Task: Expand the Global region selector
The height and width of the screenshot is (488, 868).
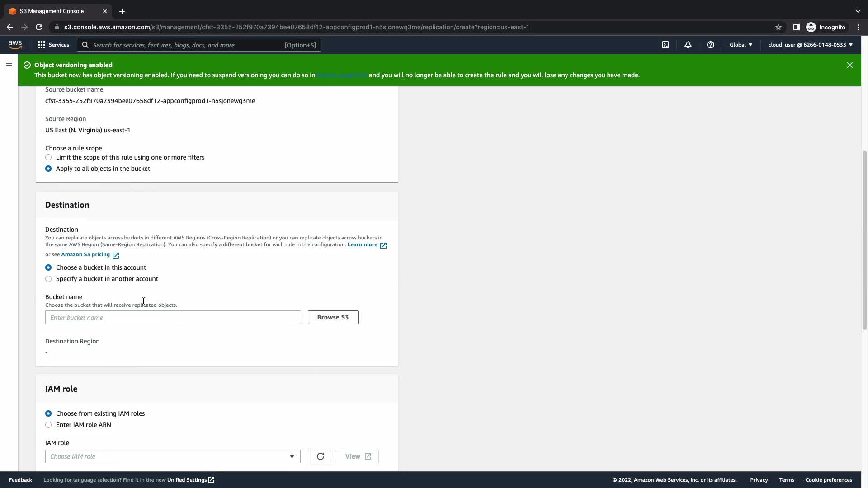Action: coord(741,45)
